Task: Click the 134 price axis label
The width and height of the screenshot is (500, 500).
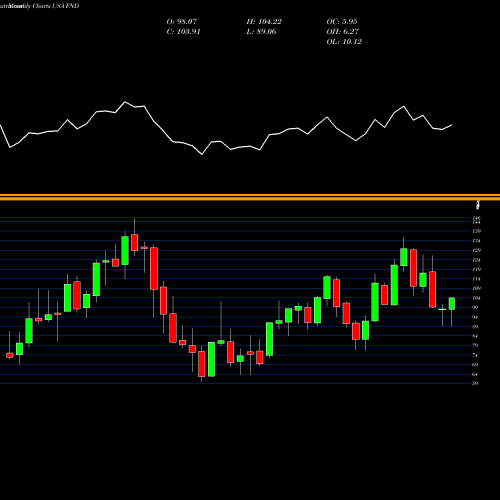Action: [477, 241]
